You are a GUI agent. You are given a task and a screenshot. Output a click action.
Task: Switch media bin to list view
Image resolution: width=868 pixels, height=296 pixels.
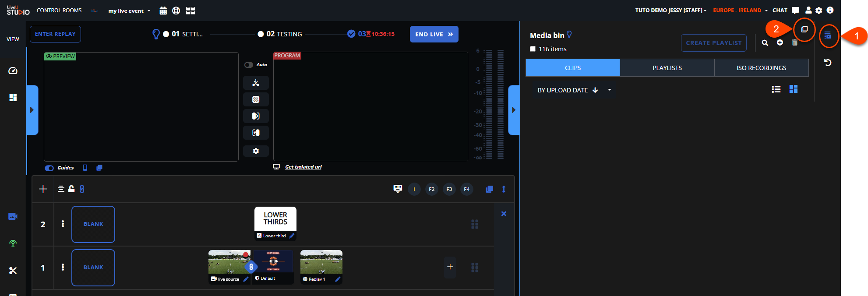pos(776,89)
